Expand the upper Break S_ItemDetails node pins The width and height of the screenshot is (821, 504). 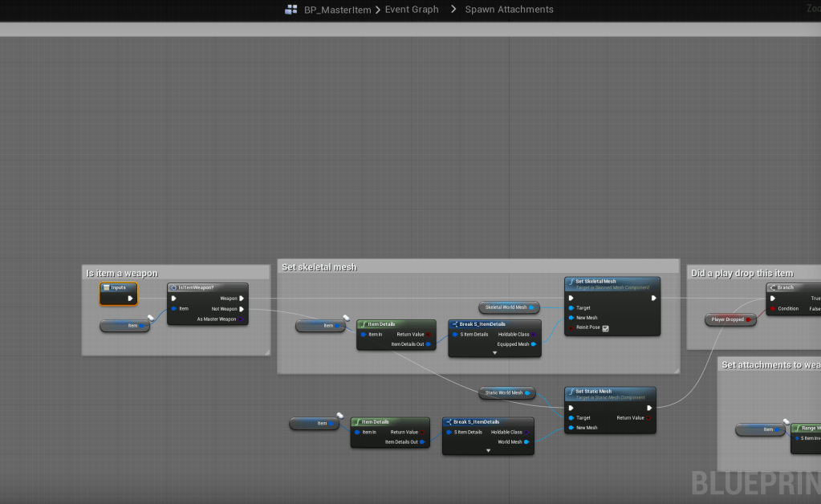pos(494,352)
